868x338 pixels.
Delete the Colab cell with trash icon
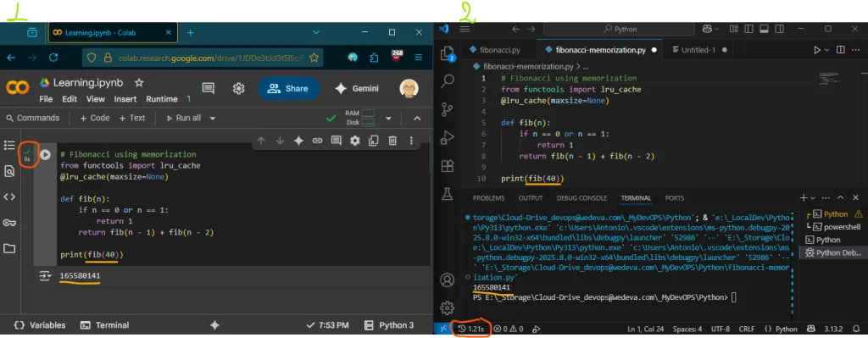pyautogui.click(x=392, y=141)
